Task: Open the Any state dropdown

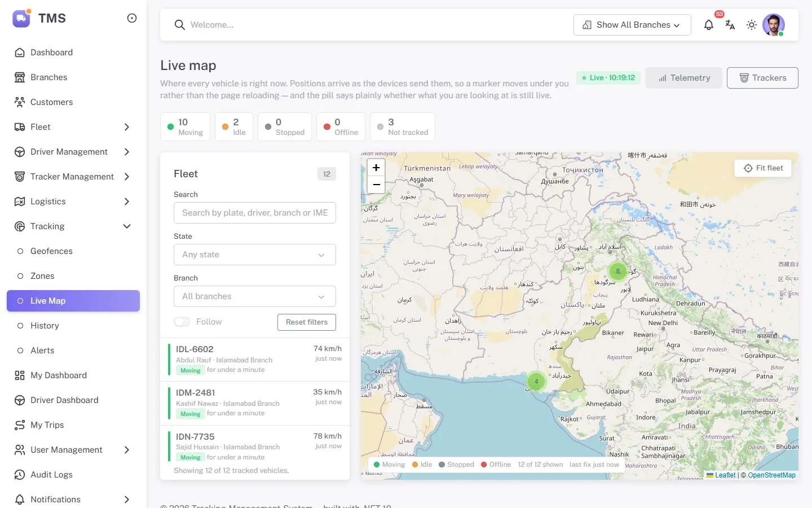Action: tap(255, 255)
